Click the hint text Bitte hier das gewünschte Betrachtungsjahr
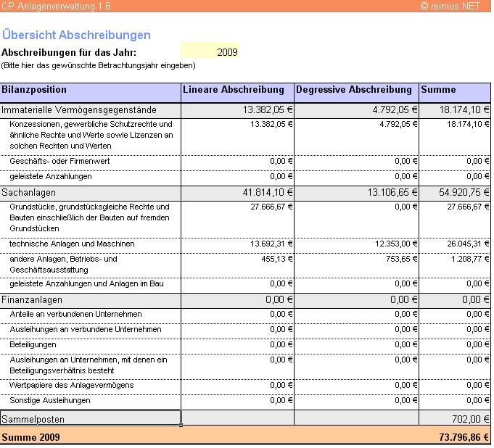This screenshot has height=448, width=494. 99,65
